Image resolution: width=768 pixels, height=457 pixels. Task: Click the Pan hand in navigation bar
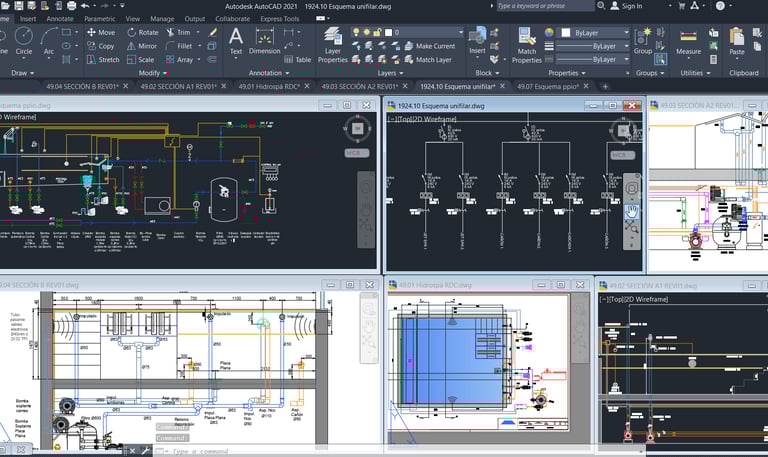[632, 210]
